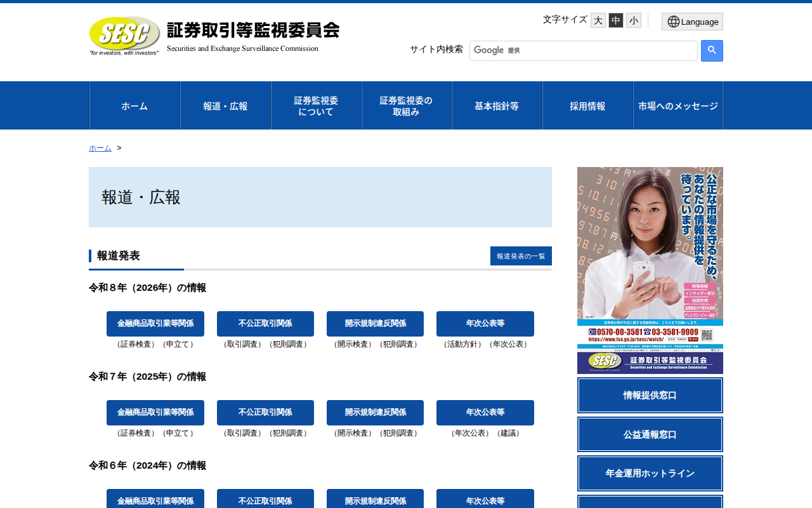Click the 報道発表の一覧 button
This screenshot has height=508, width=812.
521,256
